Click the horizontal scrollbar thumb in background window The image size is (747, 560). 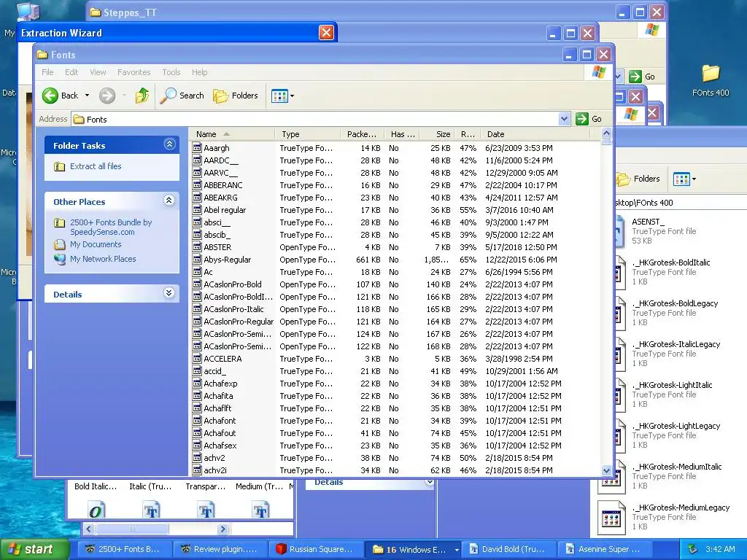[x=132, y=529]
